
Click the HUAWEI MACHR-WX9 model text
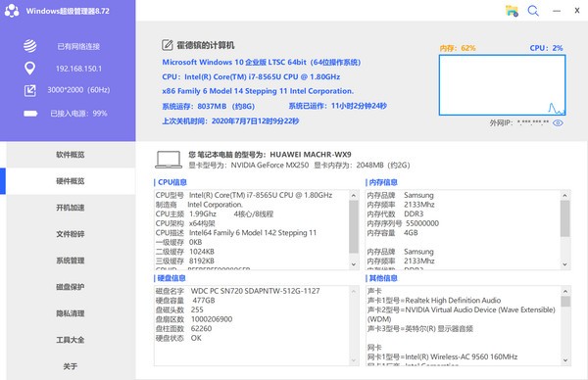point(311,155)
